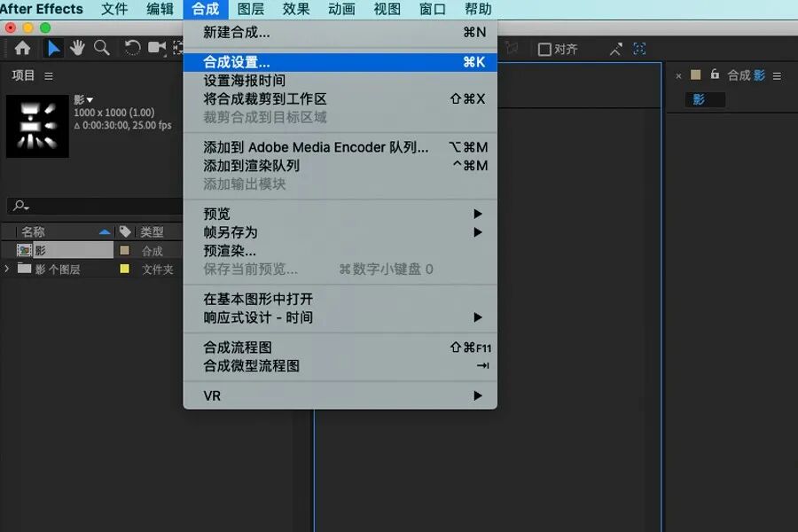Select the Zoom magnifier tool

(102, 49)
